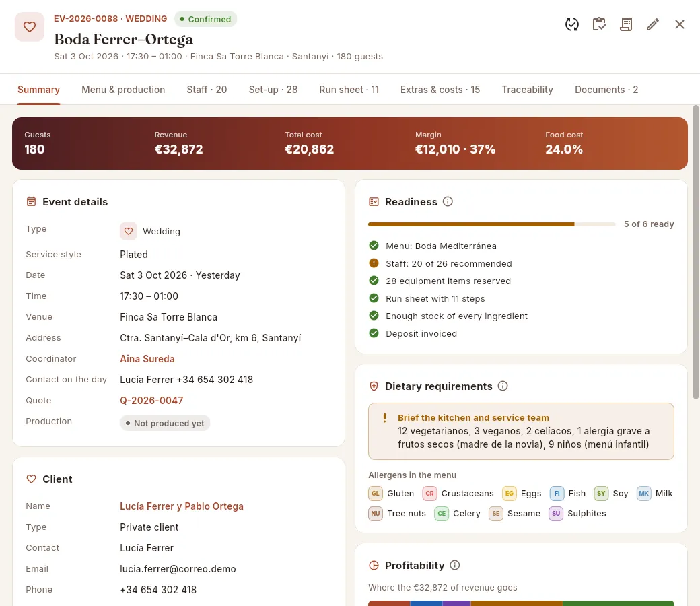Click the info icon next to Readiness
Viewport: 700px width, 606px height.
448,201
